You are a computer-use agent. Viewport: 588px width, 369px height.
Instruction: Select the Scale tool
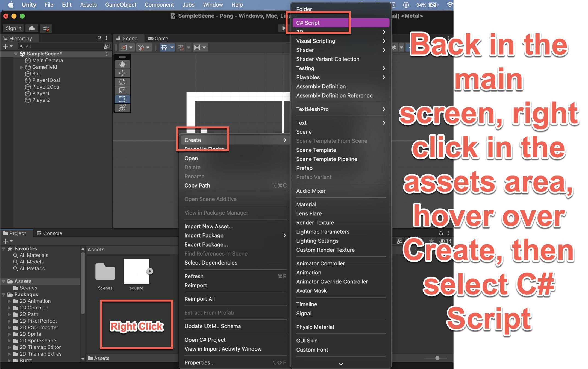point(122,90)
